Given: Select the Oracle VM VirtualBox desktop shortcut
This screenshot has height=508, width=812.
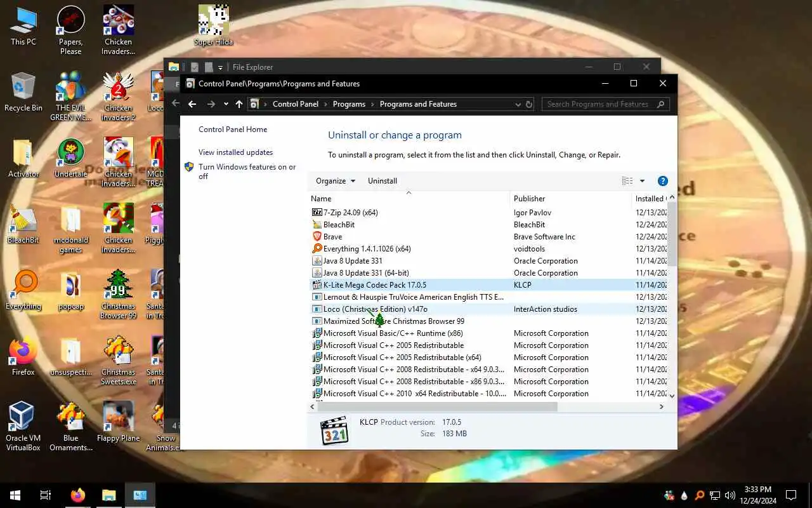Looking at the screenshot, I should click(23, 427).
